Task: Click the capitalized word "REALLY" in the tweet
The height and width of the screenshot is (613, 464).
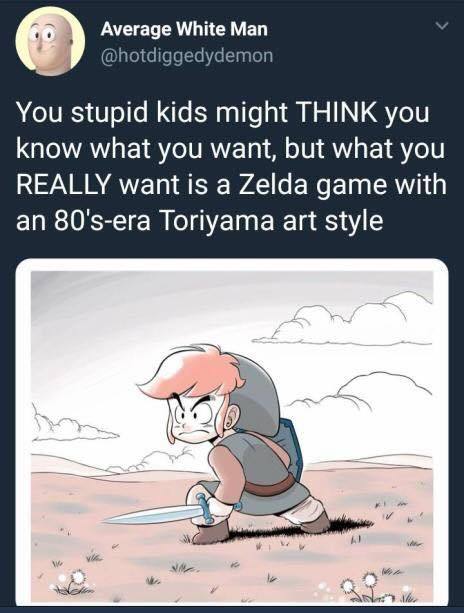Action: point(63,184)
